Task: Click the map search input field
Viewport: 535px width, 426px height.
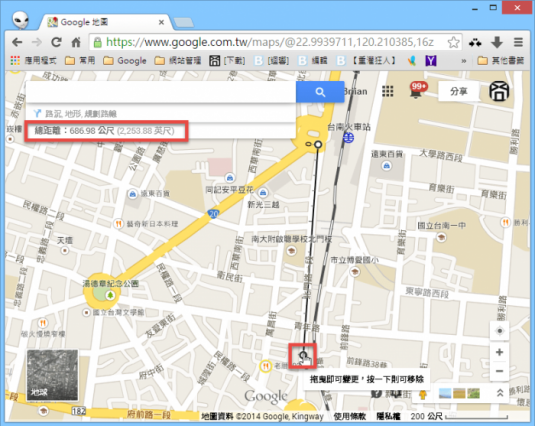Action: pos(161,92)
